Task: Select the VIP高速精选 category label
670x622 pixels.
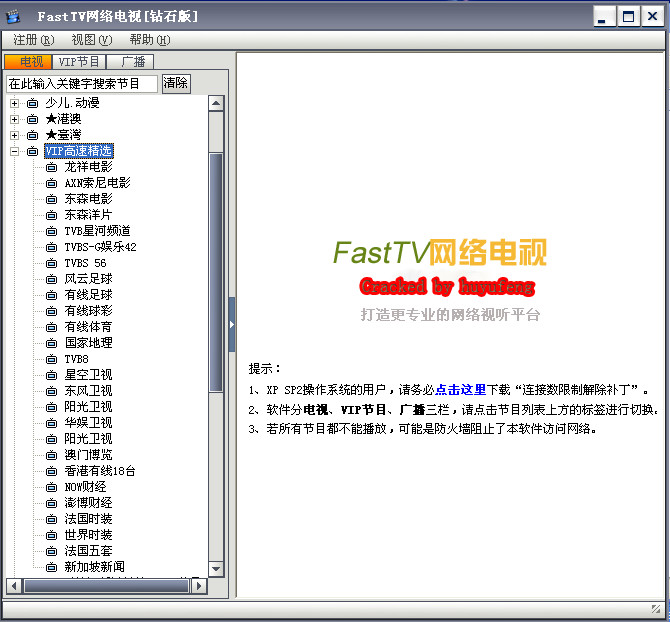Action: tap(79, 151)
